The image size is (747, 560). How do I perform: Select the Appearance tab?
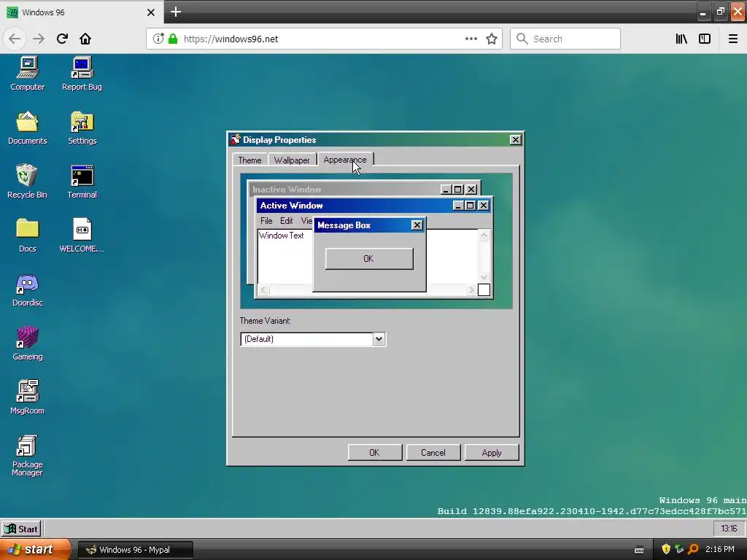coord(345,160)
